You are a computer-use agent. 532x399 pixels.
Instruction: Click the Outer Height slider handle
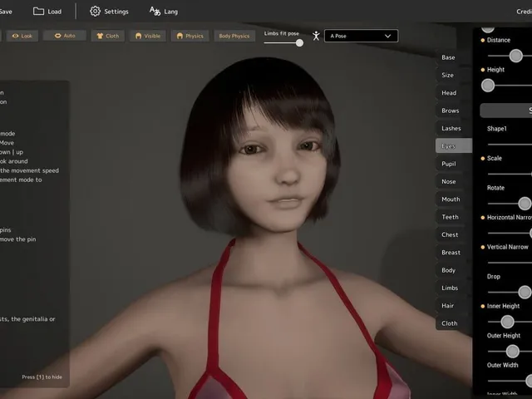coord(512,352)
